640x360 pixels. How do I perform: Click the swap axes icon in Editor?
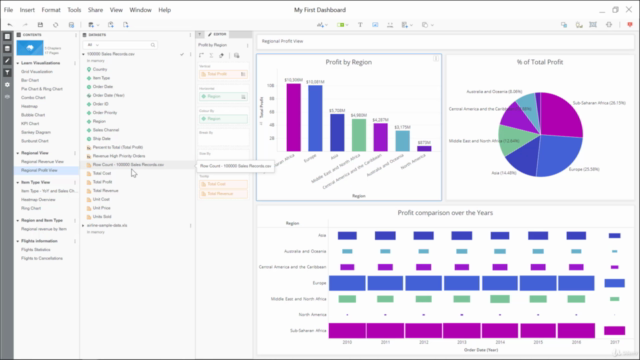point(201,56)
